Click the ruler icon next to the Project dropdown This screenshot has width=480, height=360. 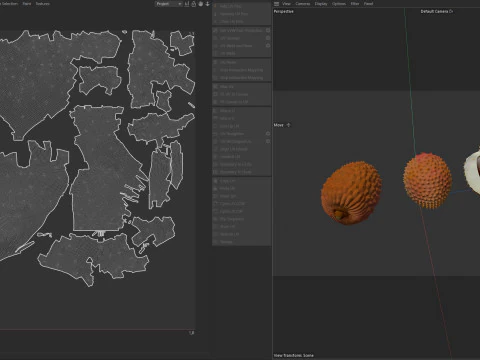(187, 4)
